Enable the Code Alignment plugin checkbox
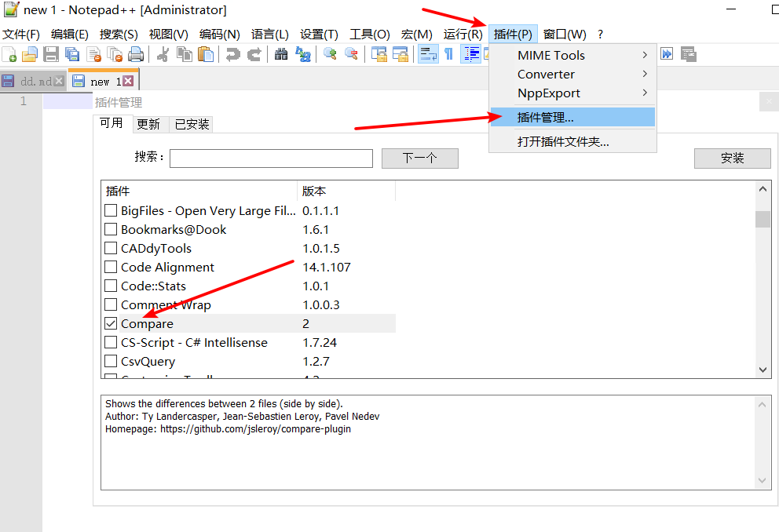The height and width of the screenshot is (532, 779). (111, 267)
